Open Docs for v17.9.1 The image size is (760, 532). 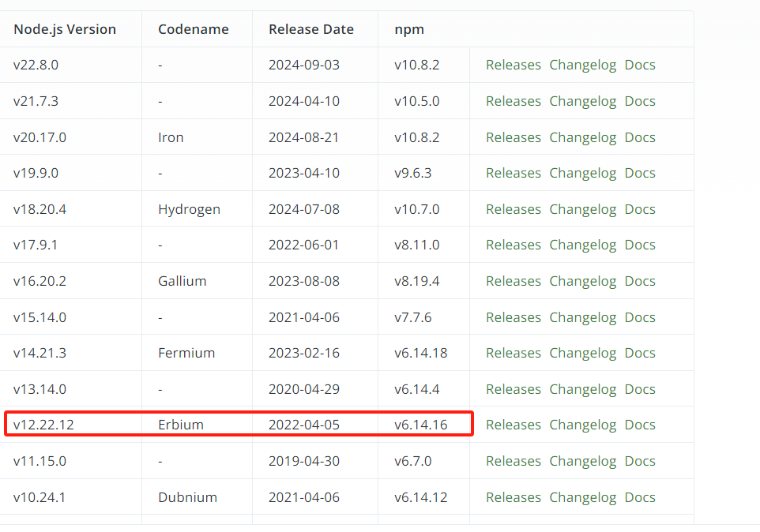[x=640, y=245]
